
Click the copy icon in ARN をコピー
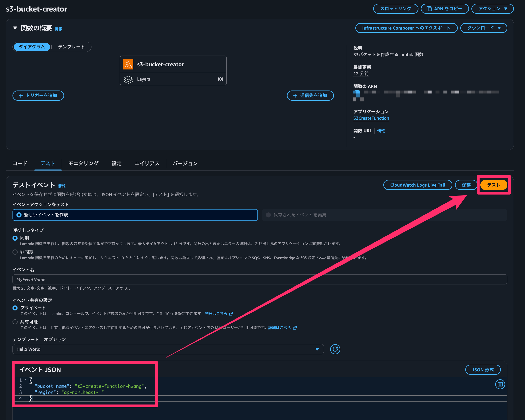click(429, 9)
